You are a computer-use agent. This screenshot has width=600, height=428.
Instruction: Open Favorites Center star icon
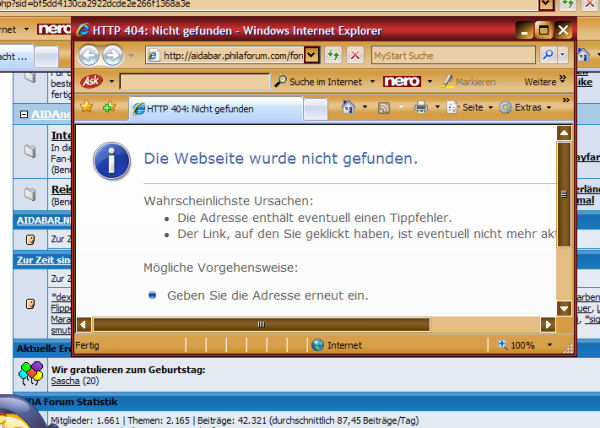click(87, 106)
